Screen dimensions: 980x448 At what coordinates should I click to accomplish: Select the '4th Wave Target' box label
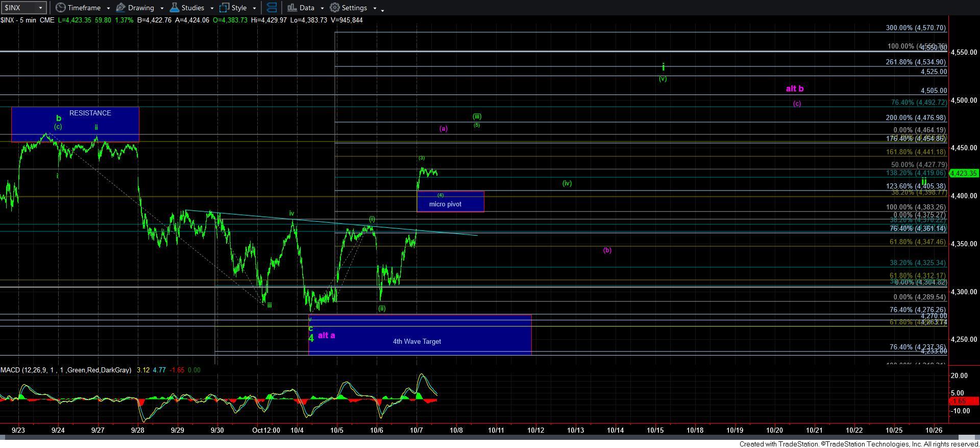click(416, 341)
